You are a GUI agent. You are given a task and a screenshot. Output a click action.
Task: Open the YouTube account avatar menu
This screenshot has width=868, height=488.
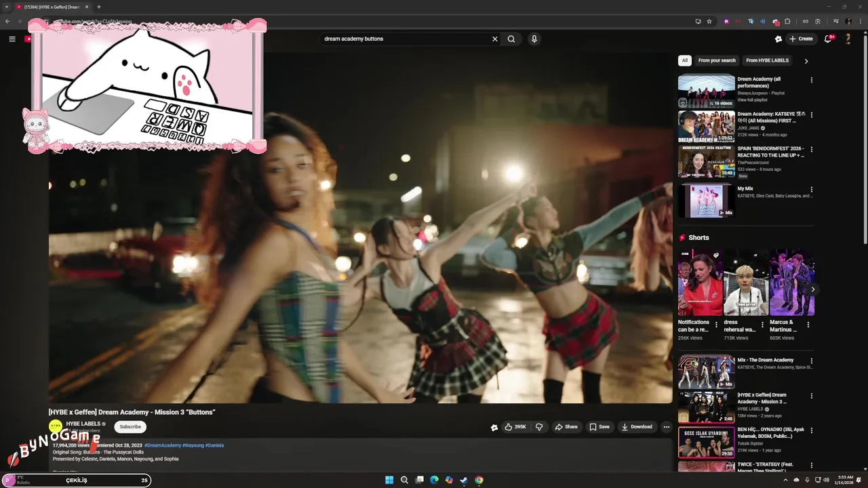pyautogui.click(x=848, y=39)
